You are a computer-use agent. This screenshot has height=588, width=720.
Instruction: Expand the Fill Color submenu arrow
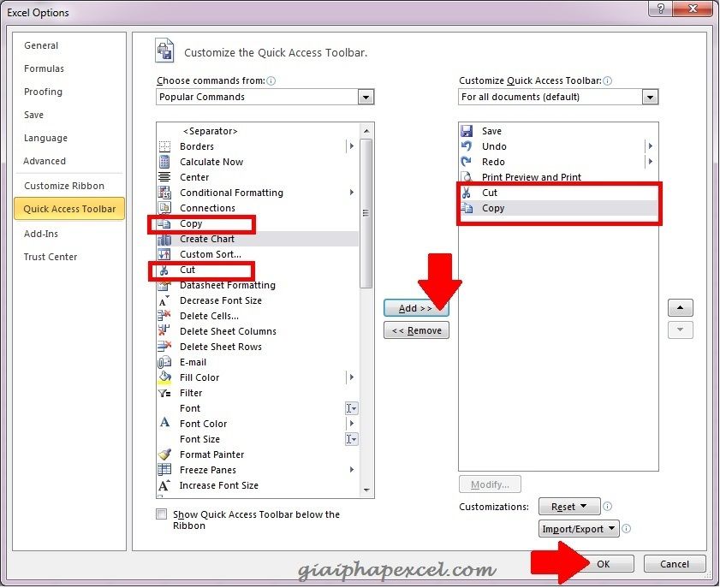pyautogui.click(x=351, y=377)
